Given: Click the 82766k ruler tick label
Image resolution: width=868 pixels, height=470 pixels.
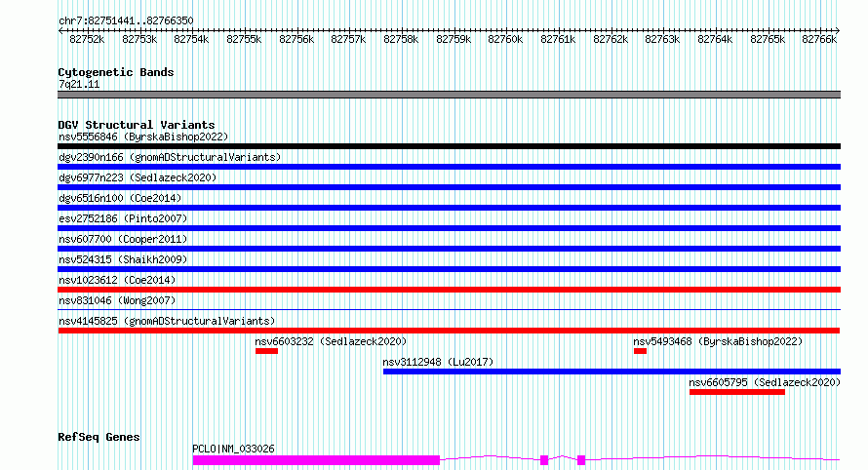Looking at the screenshot, I should click(x=819, y=39).
